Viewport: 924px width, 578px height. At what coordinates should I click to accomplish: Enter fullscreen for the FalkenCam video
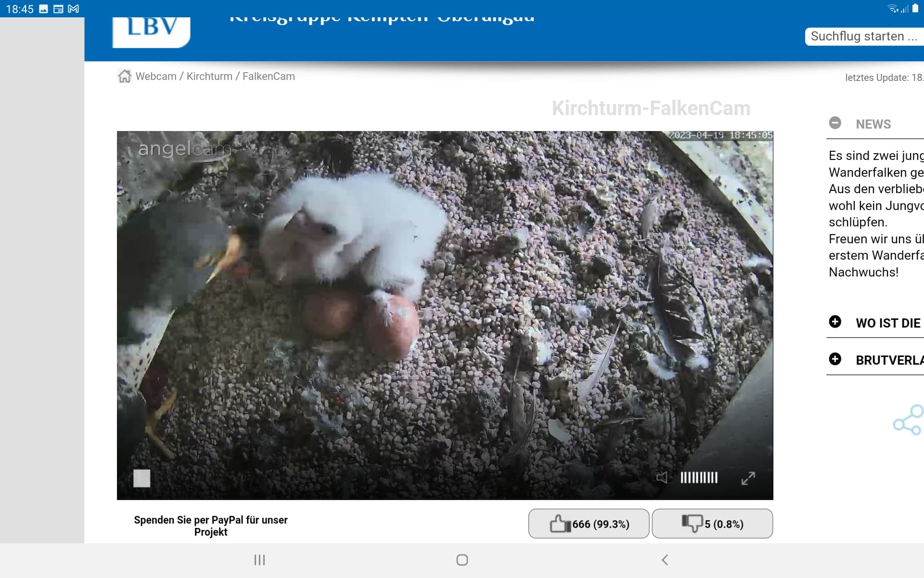[748, 478]
